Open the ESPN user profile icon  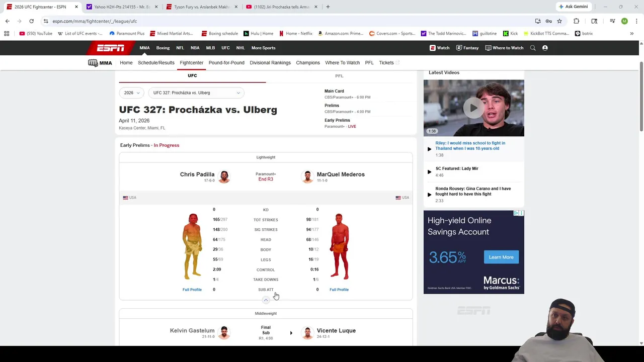coord(545,48)
